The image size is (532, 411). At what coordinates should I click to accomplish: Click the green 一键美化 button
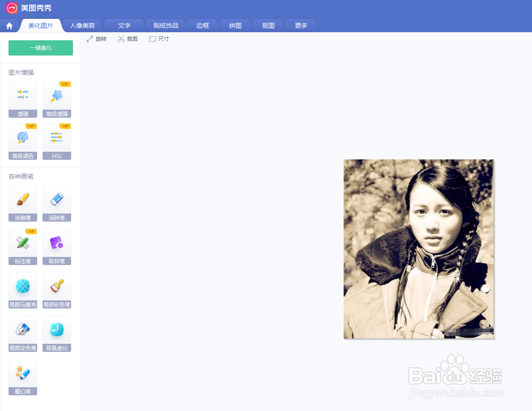[x=41, y=48]
